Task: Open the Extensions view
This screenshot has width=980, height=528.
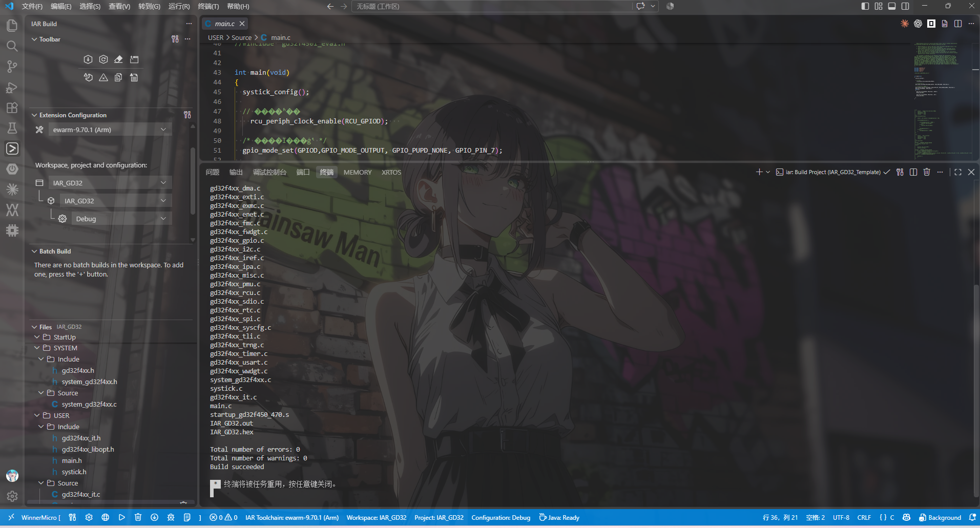Action: click(x=12, y=108)
